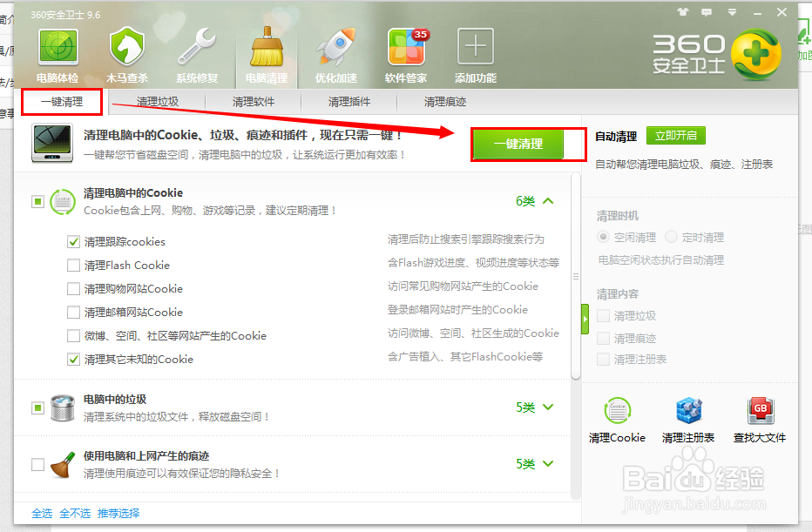The width and height of the screenshot is (812, 532).
Task: Expand 使用痕迹 5类 chevron
Action: (x=548, y=464)
